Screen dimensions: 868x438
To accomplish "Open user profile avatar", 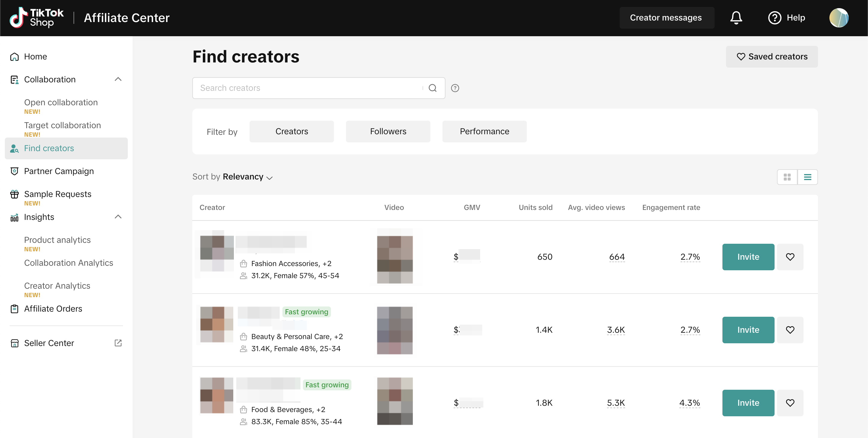I will (838, 17).
